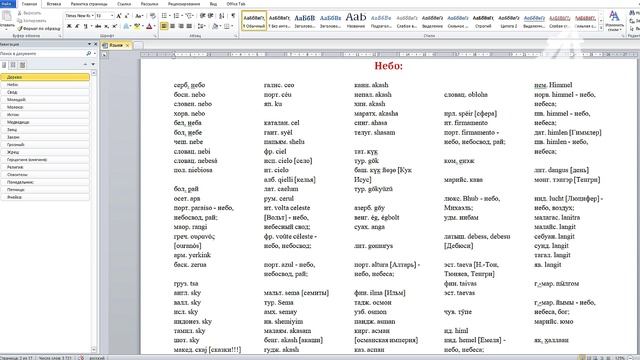Activate Format Painter (Формат по образцу)
This screenshot has height=360, width=640.
tap(39, 29)
